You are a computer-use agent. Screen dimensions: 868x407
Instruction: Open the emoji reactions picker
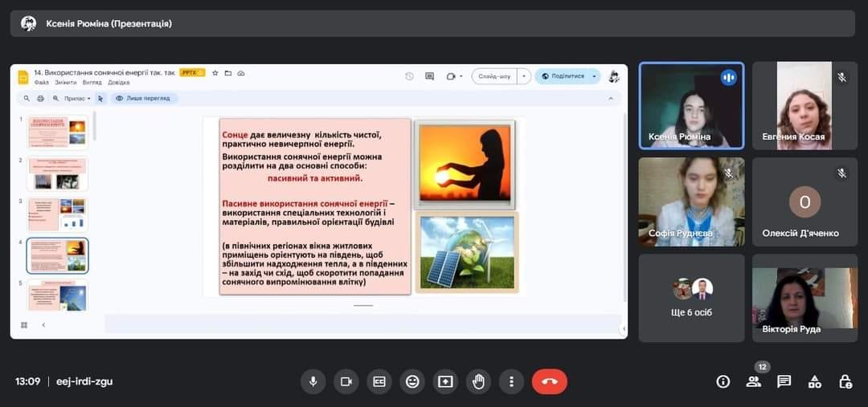pyautogui.click(x=412, y=381)
